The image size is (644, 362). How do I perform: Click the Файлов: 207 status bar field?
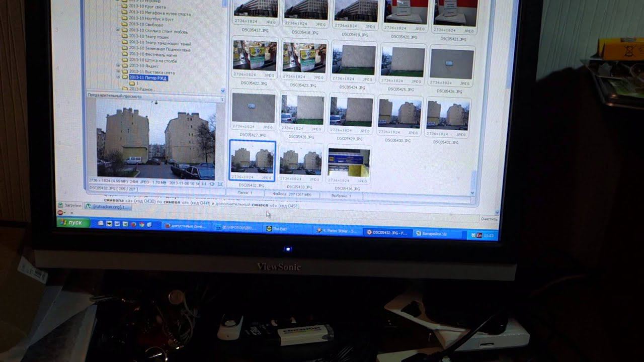pyautogui.click(x=291, y=194)
